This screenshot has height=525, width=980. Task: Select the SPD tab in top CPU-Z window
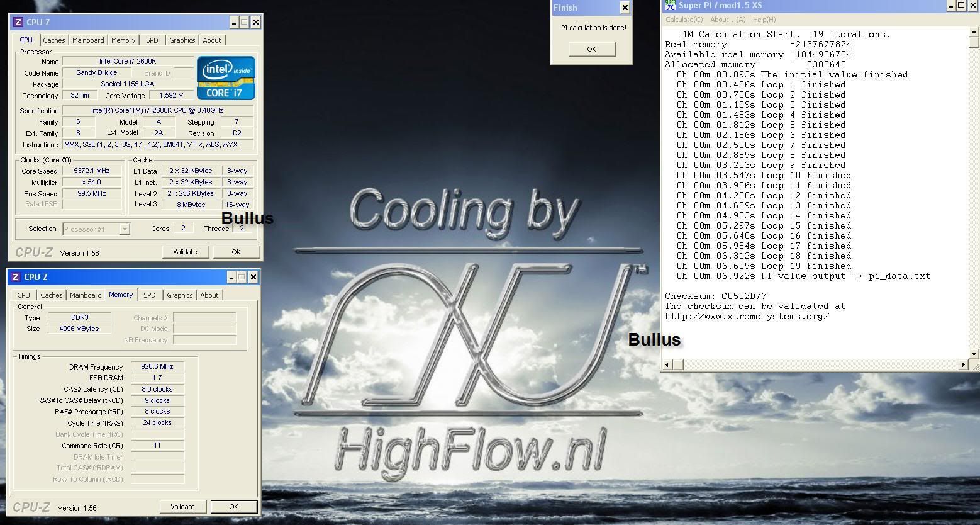[x=152, y=40]
